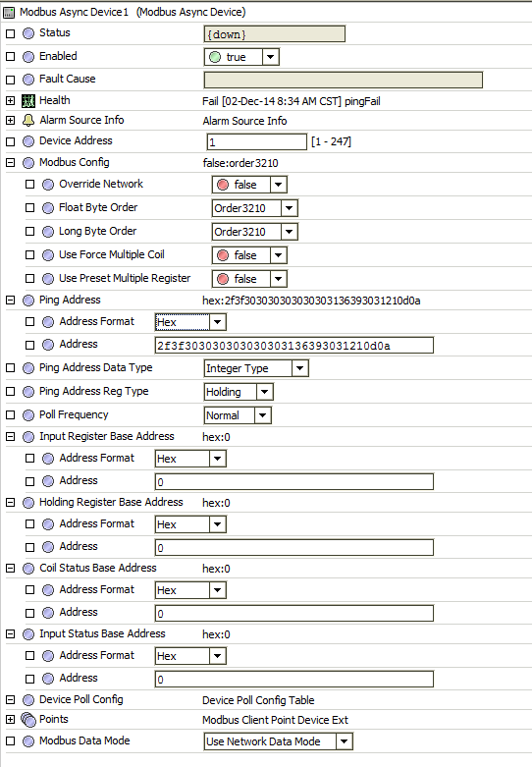532x767 pixels.
Task: Collapse the Modbus Config section
Action: (x=10, y=163)
